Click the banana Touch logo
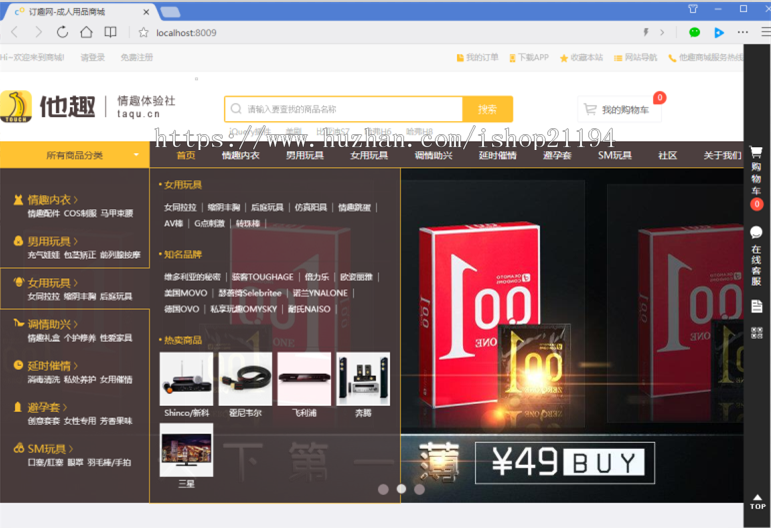 point(16,106)
